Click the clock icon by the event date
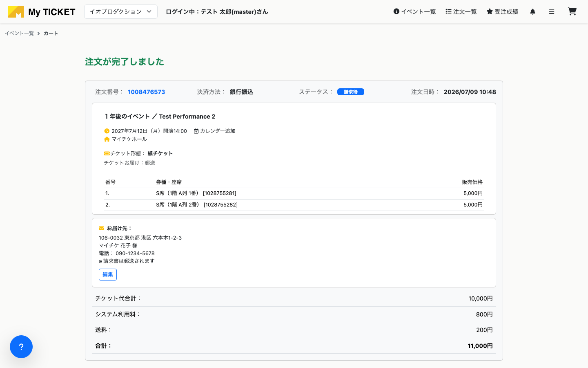This screenshot has height=368, width=588. point(107,131)
